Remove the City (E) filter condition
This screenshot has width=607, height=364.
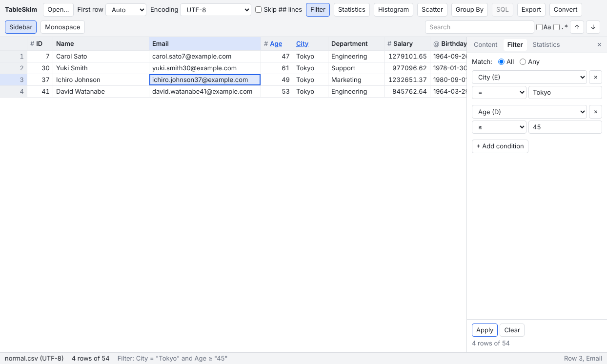pyautogui.click(x=595, y=77)
